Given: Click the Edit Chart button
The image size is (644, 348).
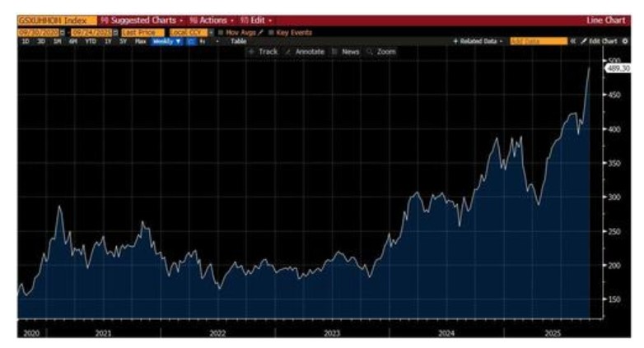Looking at the screenshot, I should 600,41.
